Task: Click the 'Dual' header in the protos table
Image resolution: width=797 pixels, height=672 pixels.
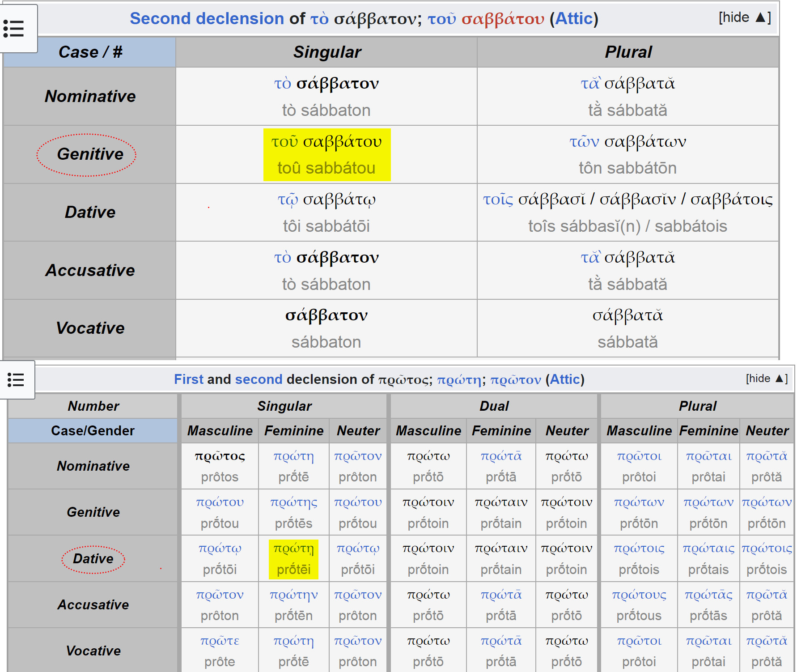Action: pyautogui.click(x=494, y=406)
